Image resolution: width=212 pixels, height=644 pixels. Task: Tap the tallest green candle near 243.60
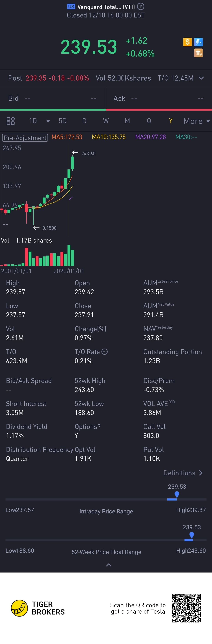point(72,163)
